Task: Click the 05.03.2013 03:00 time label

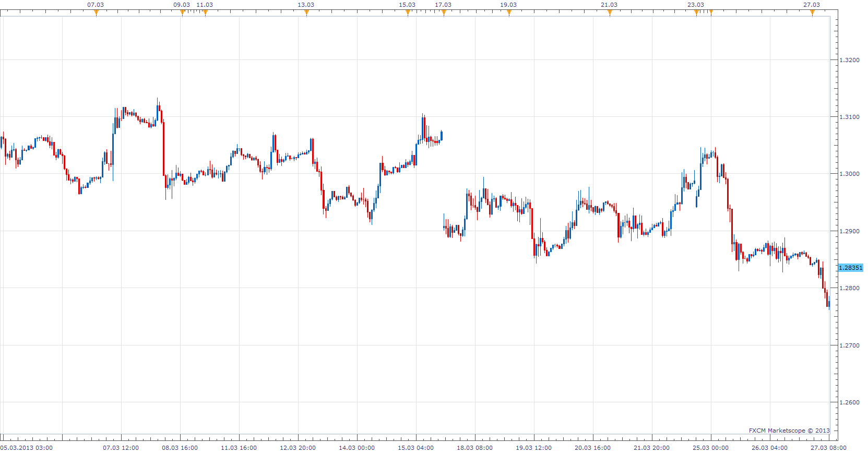Action: tap(27, 448)
